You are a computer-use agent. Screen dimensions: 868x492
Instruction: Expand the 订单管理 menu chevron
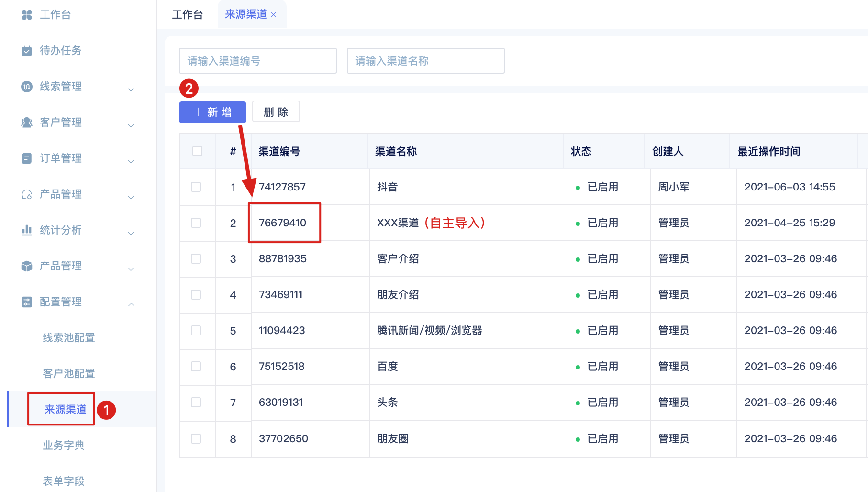(x=131, y=161)
